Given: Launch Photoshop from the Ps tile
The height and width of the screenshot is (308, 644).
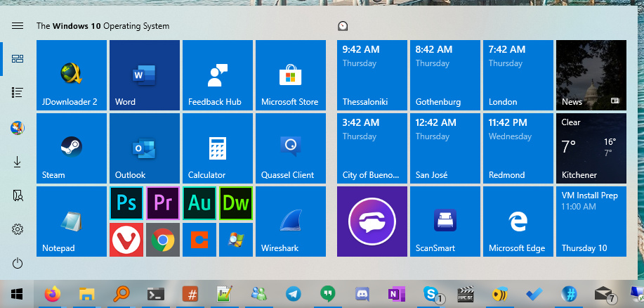Looking at the screenshot, I should (126, 203).
